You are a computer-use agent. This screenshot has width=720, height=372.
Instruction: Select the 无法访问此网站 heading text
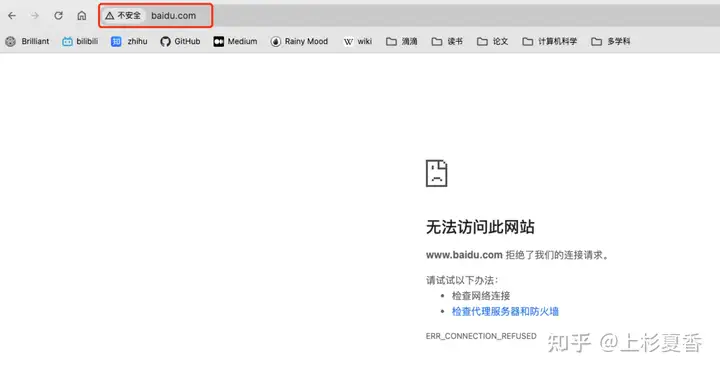(x=480, y=227)
